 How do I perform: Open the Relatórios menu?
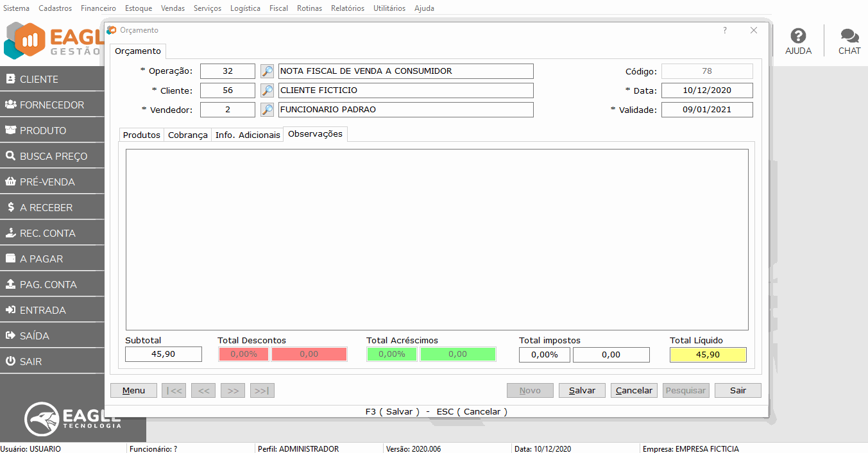(347, 8)
